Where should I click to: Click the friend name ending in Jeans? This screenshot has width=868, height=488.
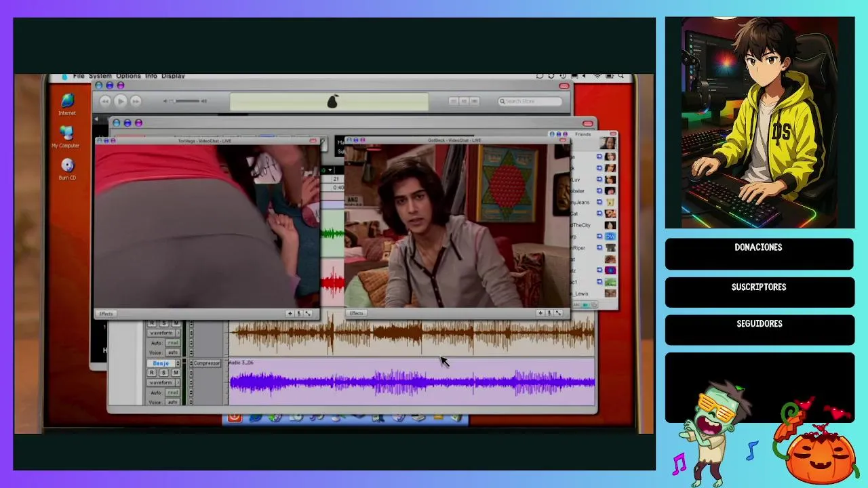[x=579, y=202]
